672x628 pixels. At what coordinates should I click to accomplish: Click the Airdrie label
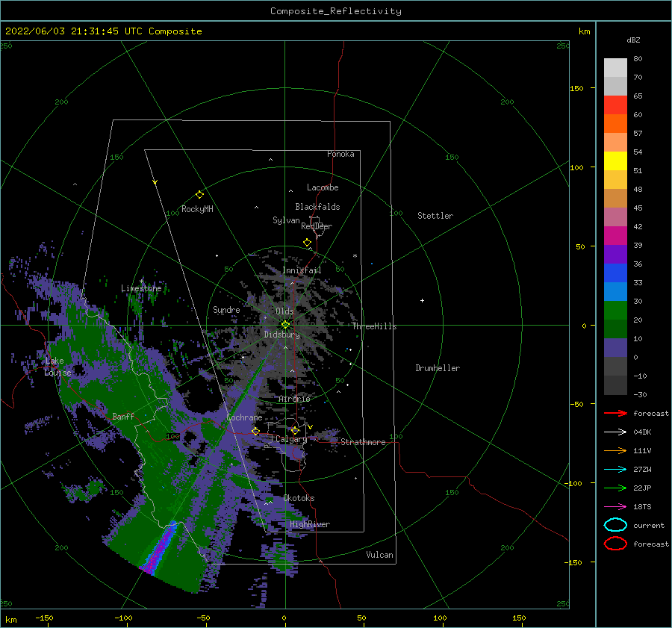point(294,399)
